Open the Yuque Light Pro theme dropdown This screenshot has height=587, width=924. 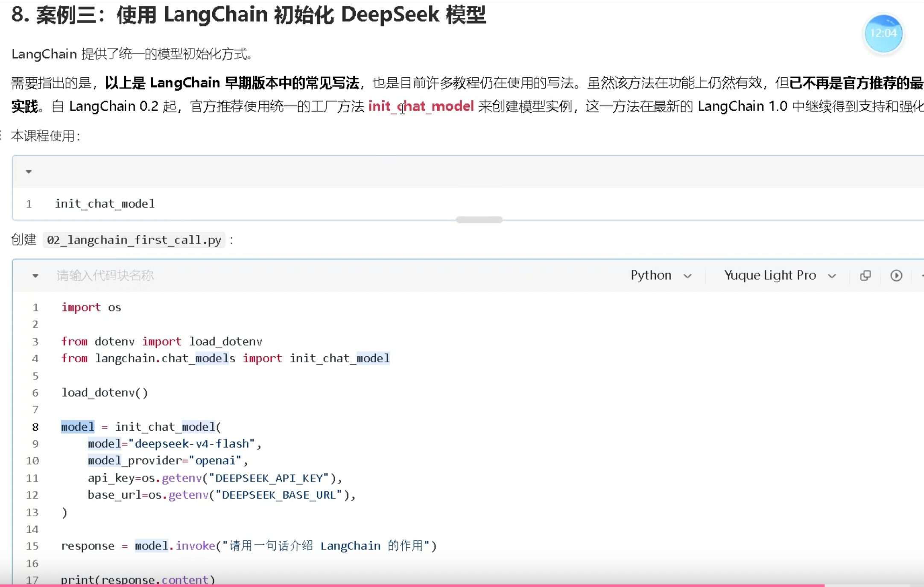pyautogui.click(x=780, y=276)
